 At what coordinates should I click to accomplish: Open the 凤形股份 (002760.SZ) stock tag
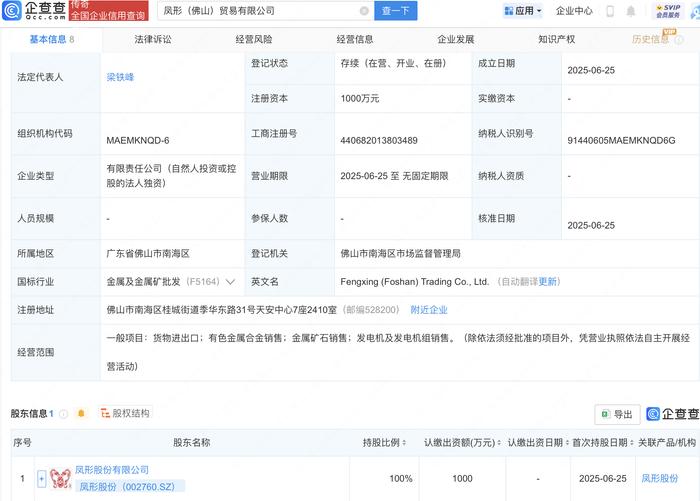click(129, 486)
